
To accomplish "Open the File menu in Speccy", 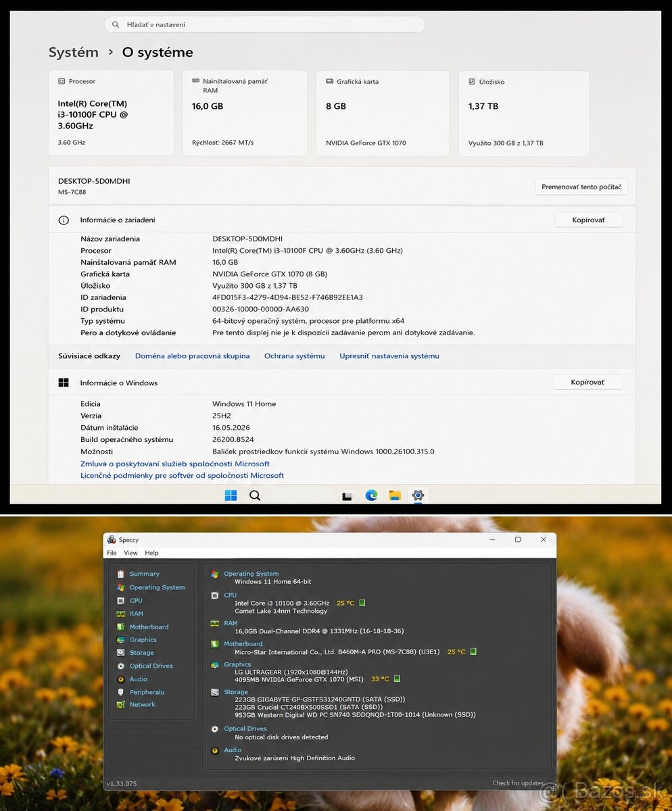I will (112, 553).
